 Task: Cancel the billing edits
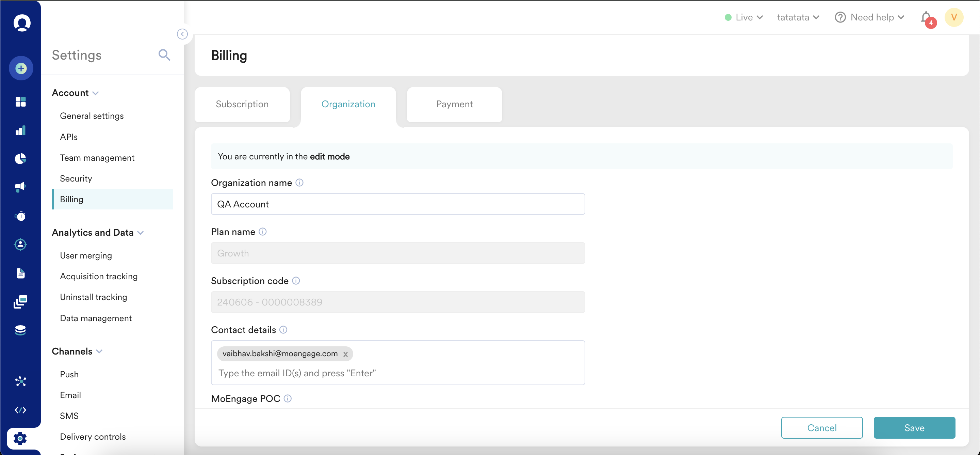pyautogui.click(x=822, y=428)
